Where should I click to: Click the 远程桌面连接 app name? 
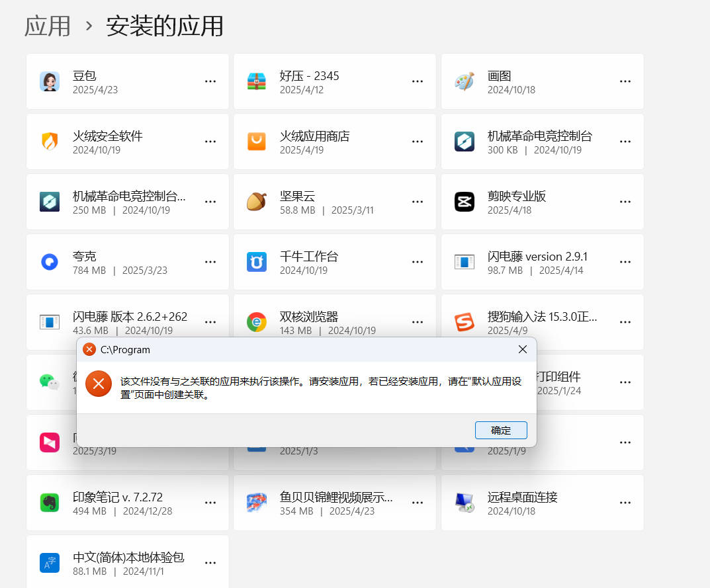522,497
